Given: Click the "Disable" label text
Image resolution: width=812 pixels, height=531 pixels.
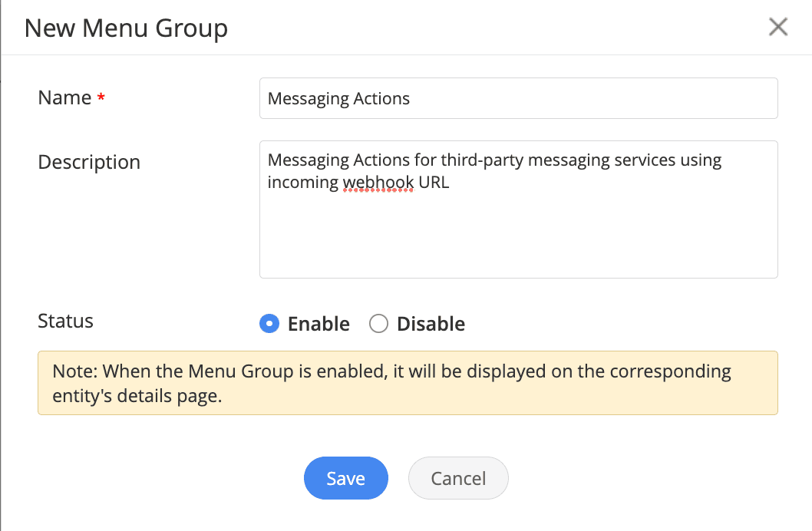Looking at the screenshot, I should 431,324.
